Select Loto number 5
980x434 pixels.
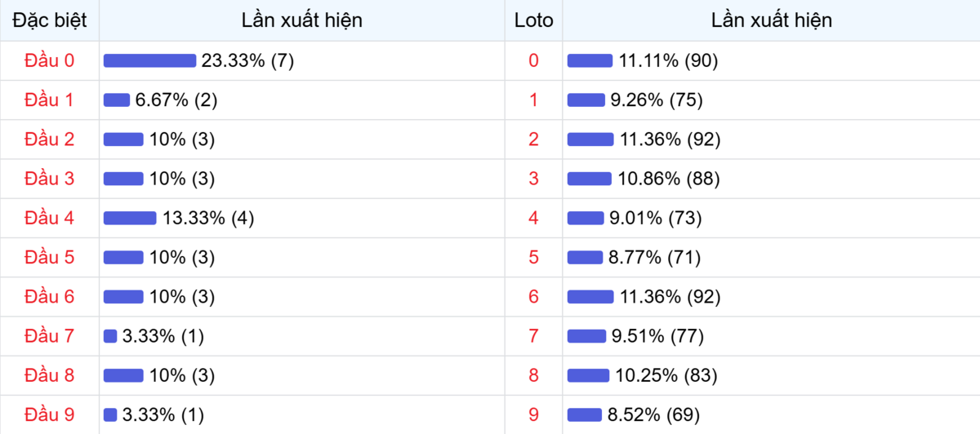(533, 257)
